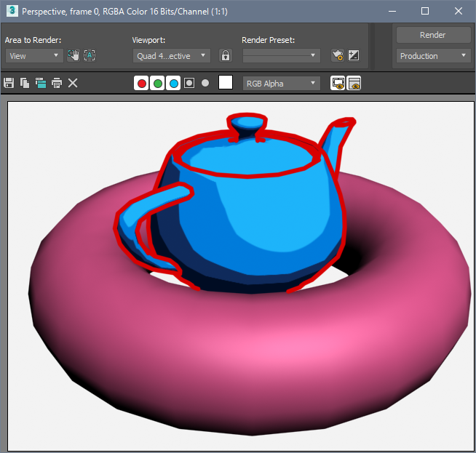476x453 pixels.
Task: Toggle the alpha channel display
Action: coord(189,84)
